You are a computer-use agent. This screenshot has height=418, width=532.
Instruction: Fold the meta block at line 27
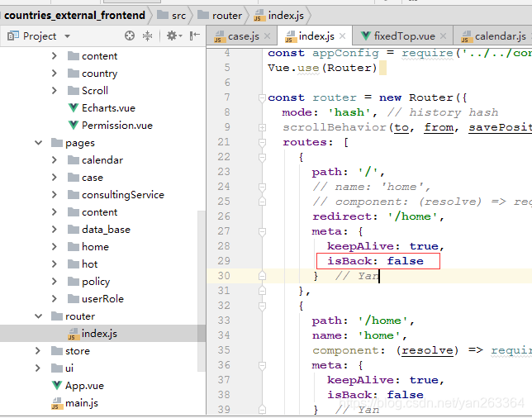262,231
